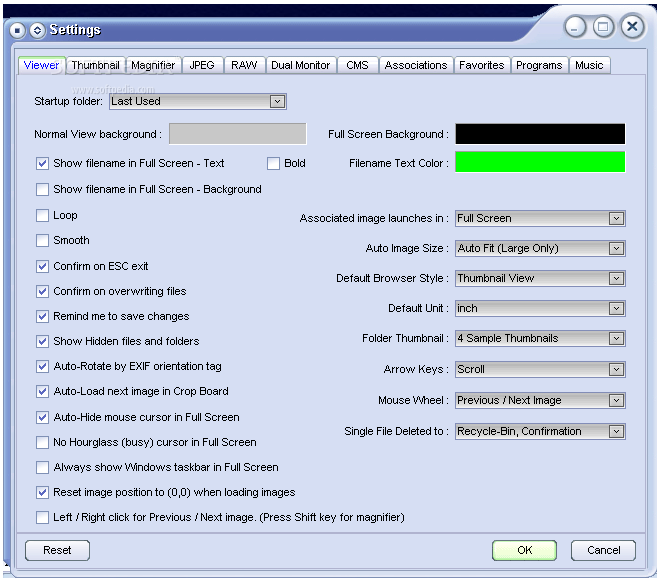
Task: Disable Auto-Load next image in Crop Board
Action: (42, 392)
